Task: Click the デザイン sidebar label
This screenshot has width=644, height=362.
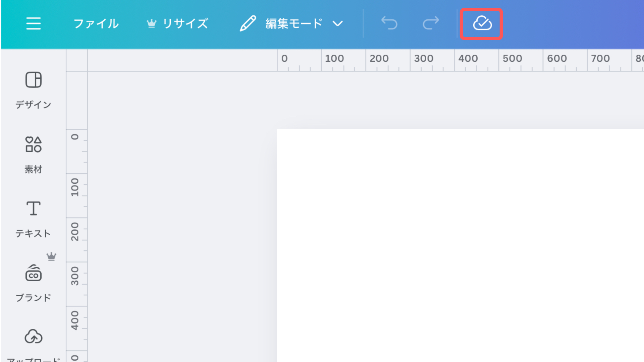Action: tap(33, 105)
